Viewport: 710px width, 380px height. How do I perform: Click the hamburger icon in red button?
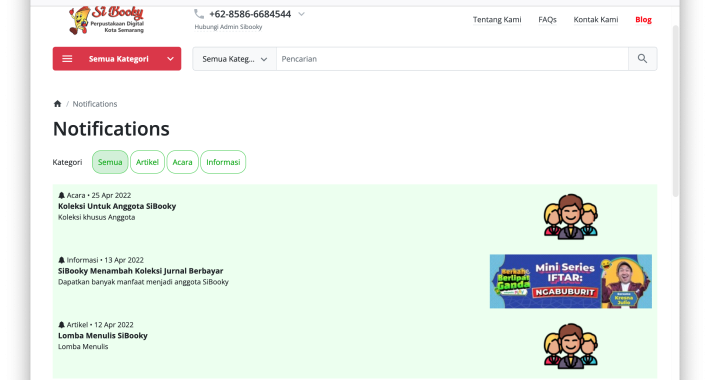click(x=67, y=59)
